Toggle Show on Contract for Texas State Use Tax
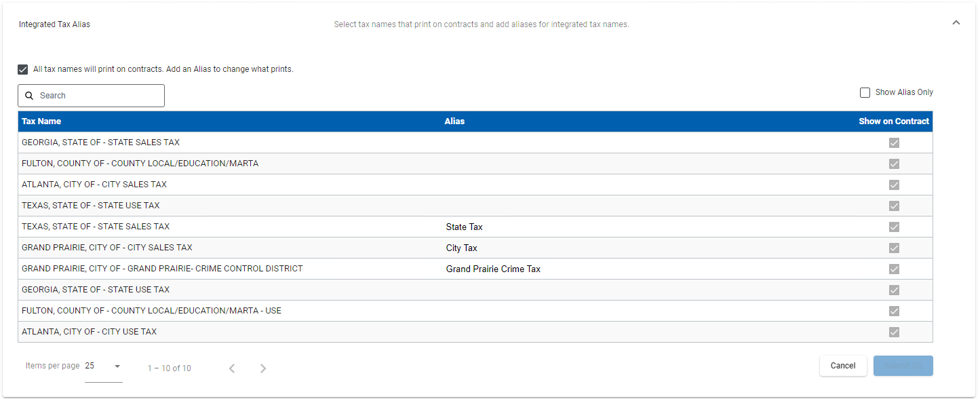The height and width of the screenshot is (399, 980). 894,206
